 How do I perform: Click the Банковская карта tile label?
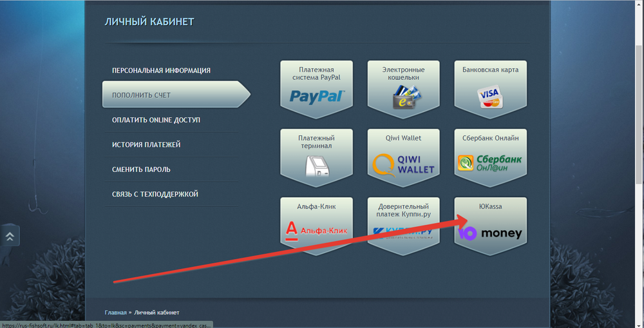pyautogui.click(x=490, y=70)
